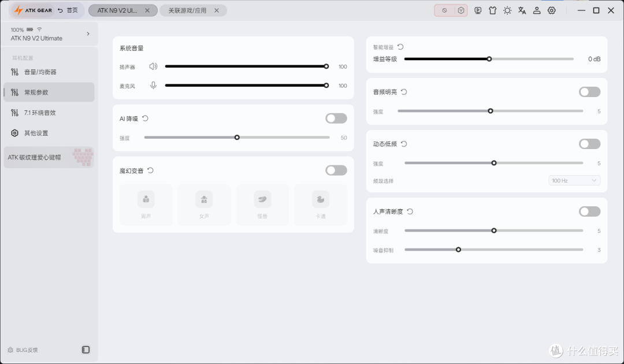Image resolution: width=624 pixels, height=364 pixels.
Task: Reset AI 降噪 with its refresh icon
Action: [145, 118]
